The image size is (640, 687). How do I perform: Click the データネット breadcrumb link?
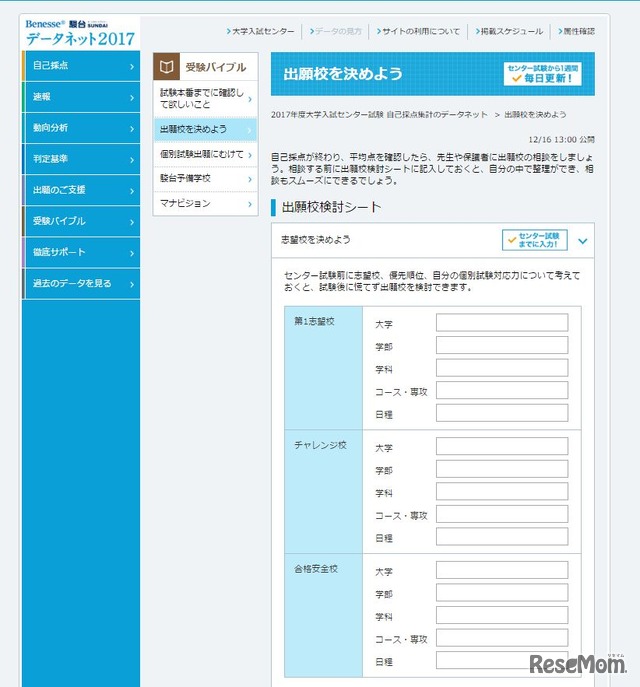tap(379, 115)
